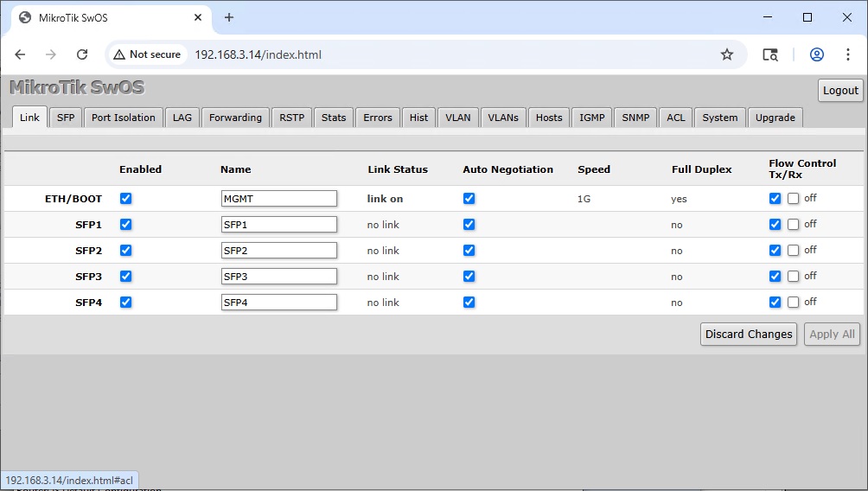868x491 pixels.
Task: Open the Port Isolation tab
Action: click(124, 118)
